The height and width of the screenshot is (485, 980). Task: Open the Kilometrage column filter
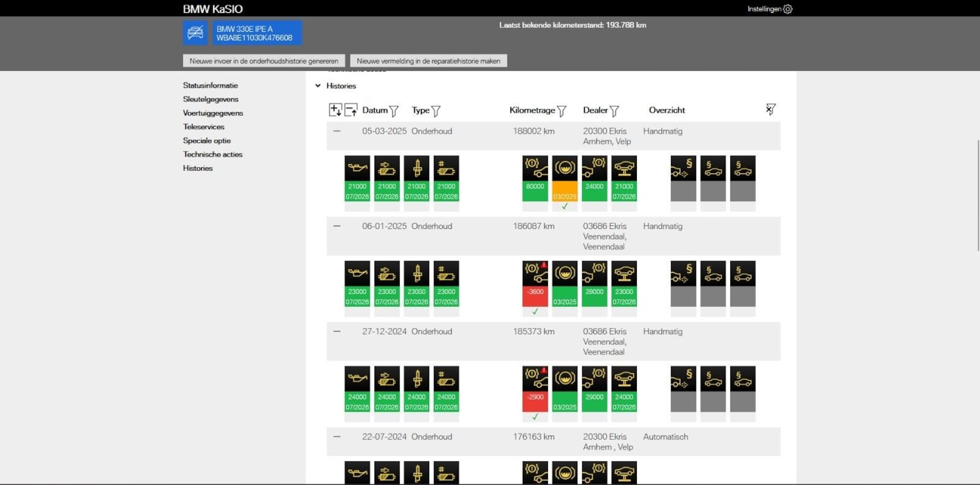[x=562, y=111]
